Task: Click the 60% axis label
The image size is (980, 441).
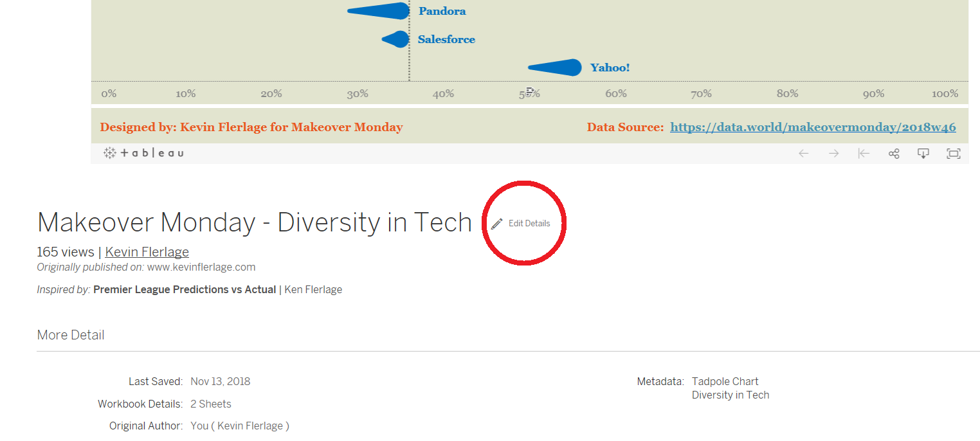Action: (616, 94)
